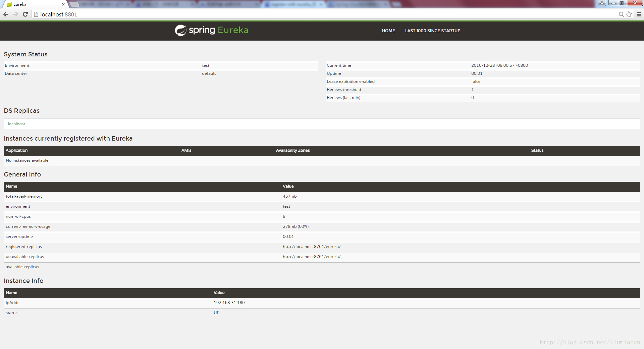Open a new browser tab button

[74, 4]
